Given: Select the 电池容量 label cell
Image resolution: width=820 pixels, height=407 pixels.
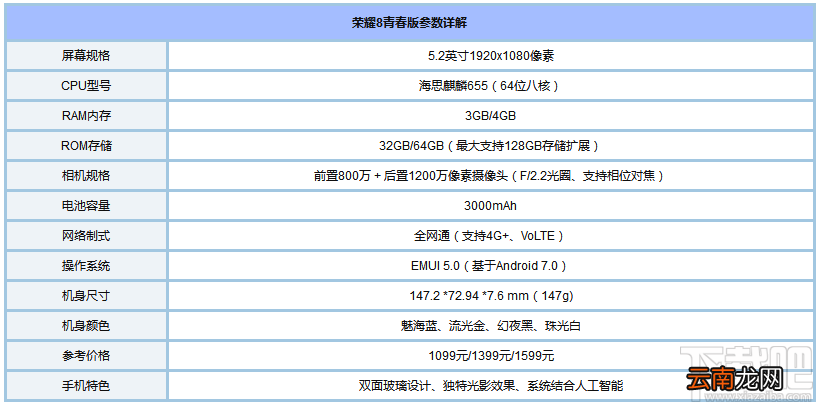Looking at the screenshot, I should pos(86,206).
